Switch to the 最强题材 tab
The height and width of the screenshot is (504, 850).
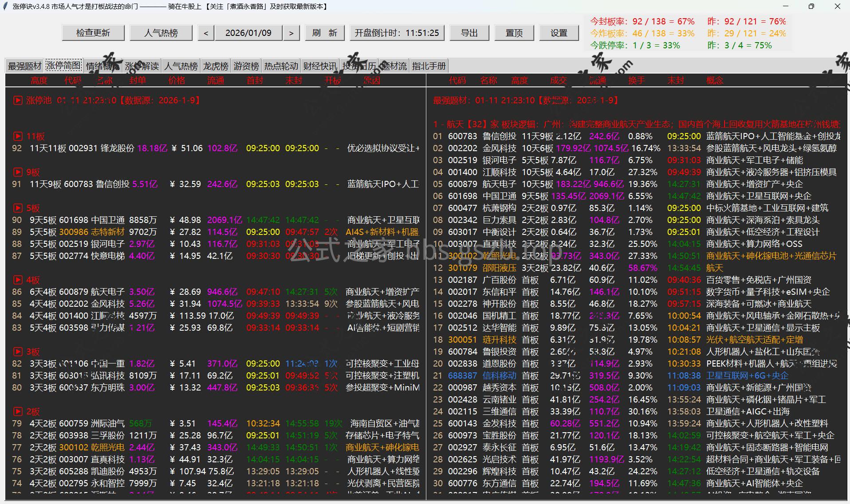[25, 66]
